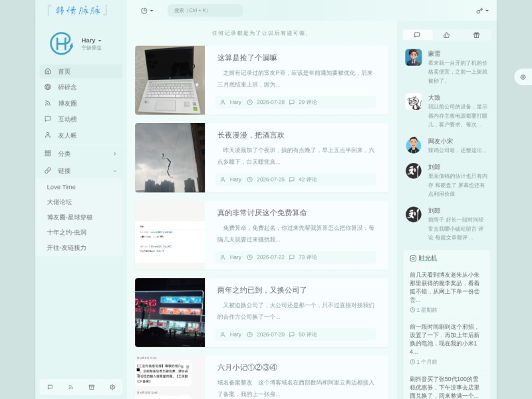Screen dimensions: 532x399
Task: Open the key login dropdown at top right
Action: click(x=482, y=11)
